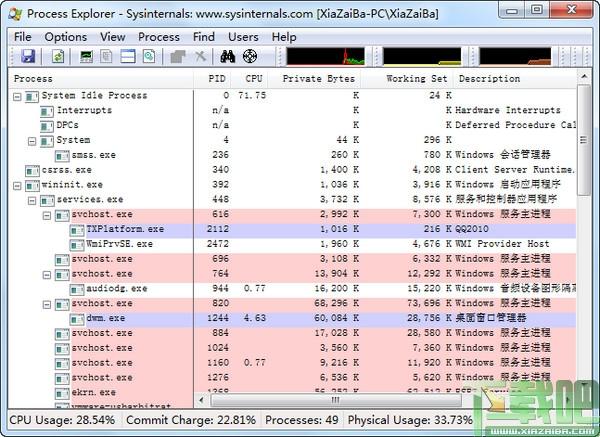The image size is (600, 437).
Task: Toggle the Show Lower Pane icon
Action: pyautogui.click(x=128, y=56)
